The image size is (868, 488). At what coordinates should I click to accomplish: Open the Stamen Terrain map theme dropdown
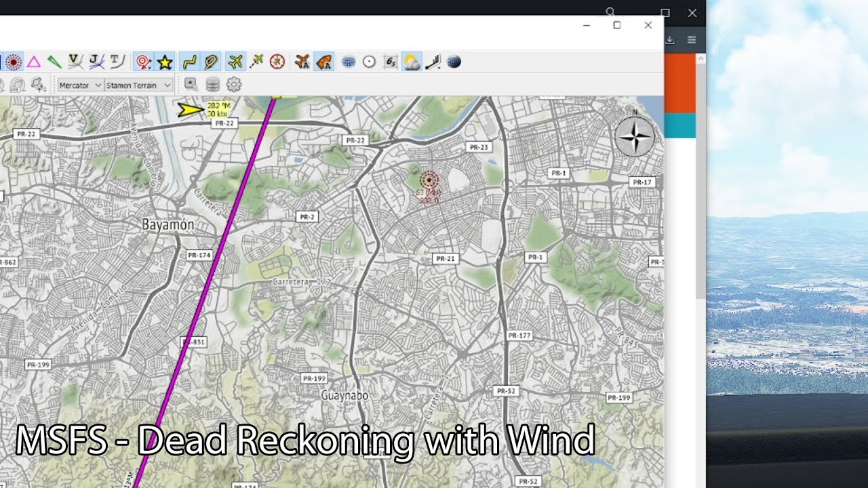pos(138,85)
